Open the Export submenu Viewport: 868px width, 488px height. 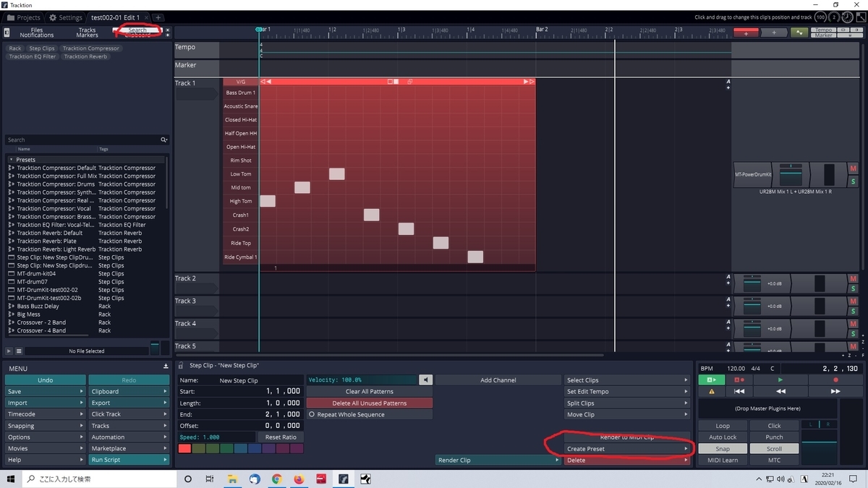[x=129, y=403]
